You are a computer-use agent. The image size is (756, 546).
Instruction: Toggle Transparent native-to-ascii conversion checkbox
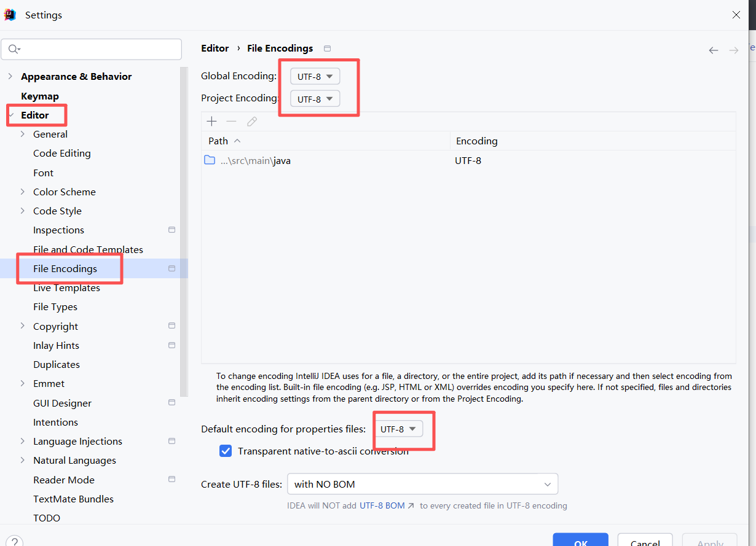pyautogui.click(x=226, y=451)
